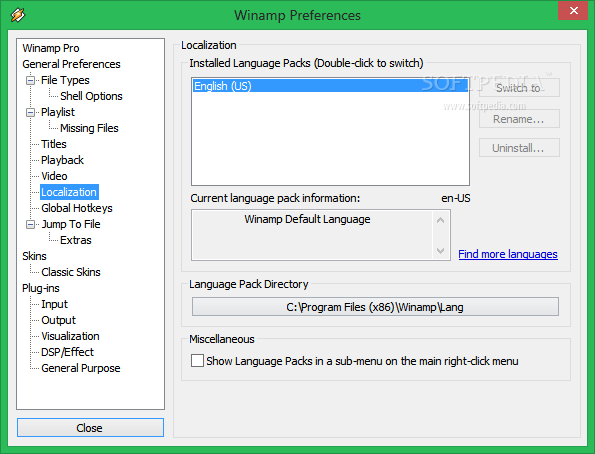Select Skins in the preferences tree
The height and width of the screenshot is (454, 595).
tap(34, 256)
